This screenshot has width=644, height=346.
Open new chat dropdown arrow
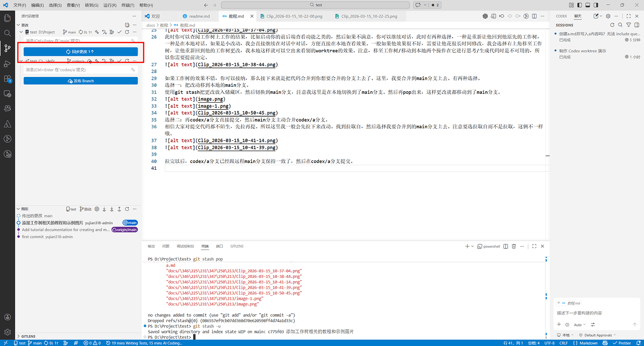(x=602, y=16)
